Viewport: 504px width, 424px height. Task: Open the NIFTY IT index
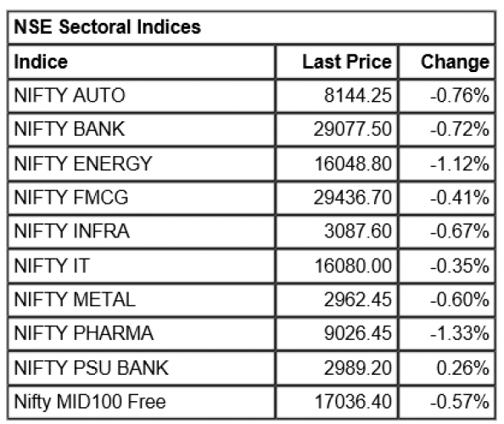click(x=52, y=265)
